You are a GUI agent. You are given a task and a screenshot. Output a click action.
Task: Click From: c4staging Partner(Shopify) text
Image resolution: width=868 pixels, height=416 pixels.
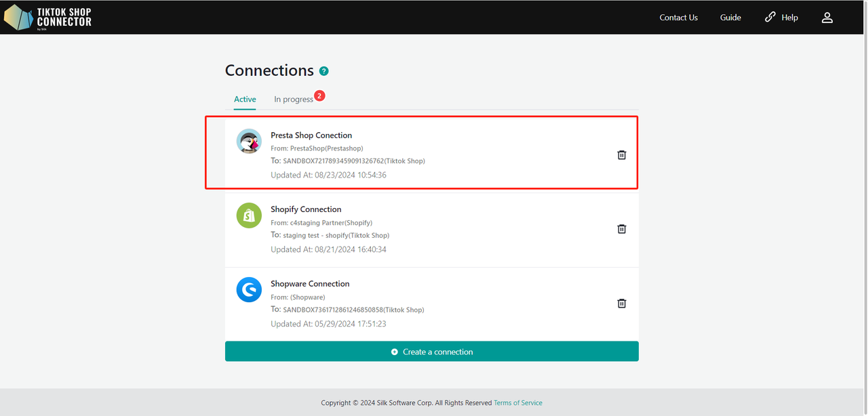[321, 223]
